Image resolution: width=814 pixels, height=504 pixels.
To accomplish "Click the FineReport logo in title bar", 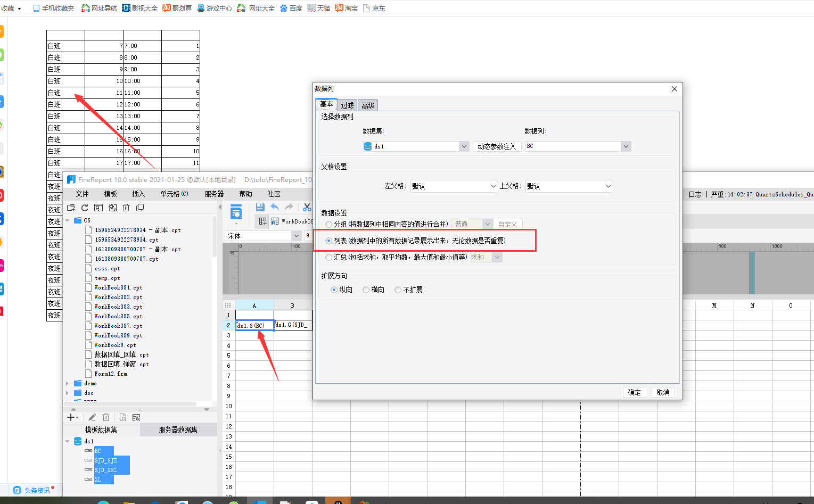I will click(x=71, y=180).
